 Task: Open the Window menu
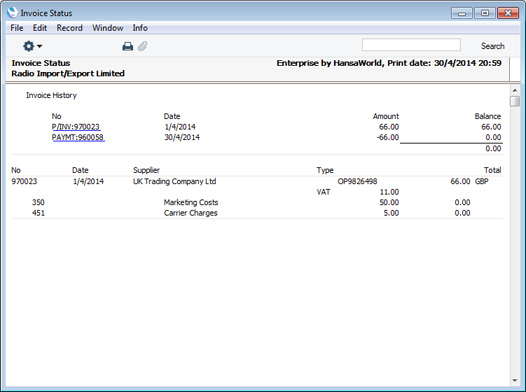(x=108, y=28)
